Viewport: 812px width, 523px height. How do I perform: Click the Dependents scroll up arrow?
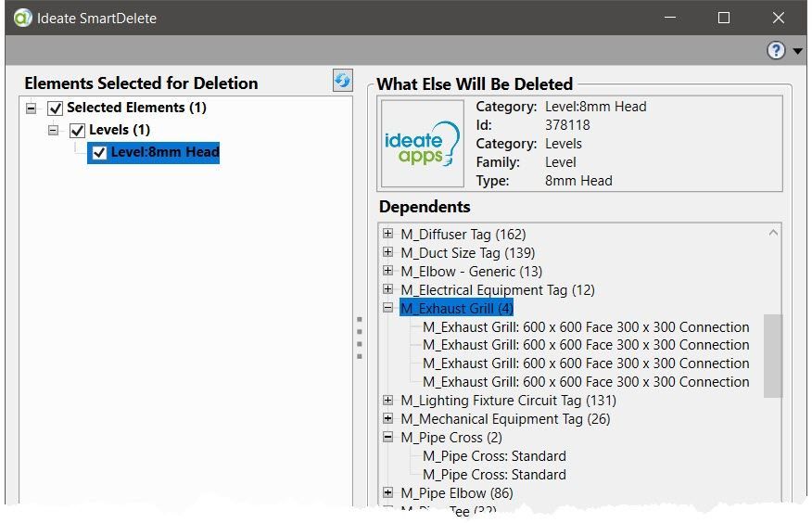coord(773,233)
